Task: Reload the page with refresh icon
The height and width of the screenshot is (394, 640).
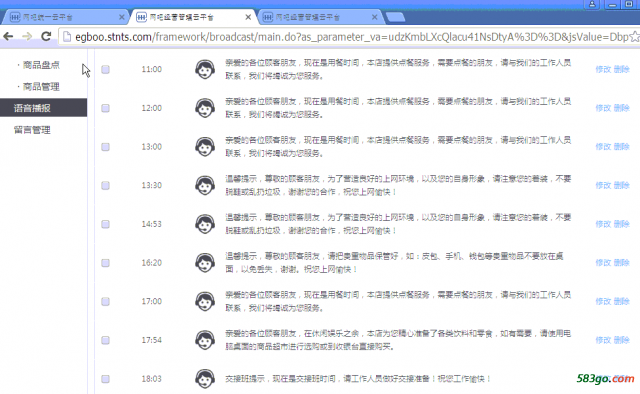Action: pyautogui.click(x=46, y=36)
